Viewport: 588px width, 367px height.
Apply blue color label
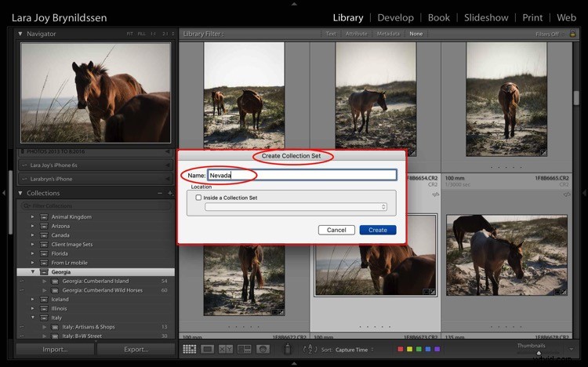(428, 350)
